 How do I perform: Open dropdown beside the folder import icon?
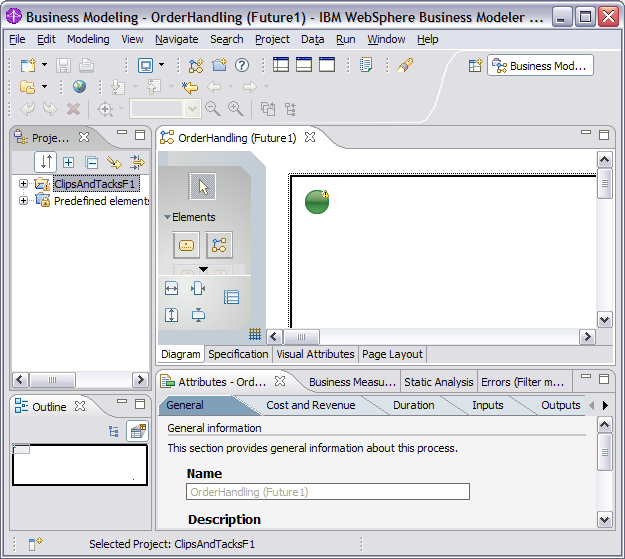click(44, 87)
